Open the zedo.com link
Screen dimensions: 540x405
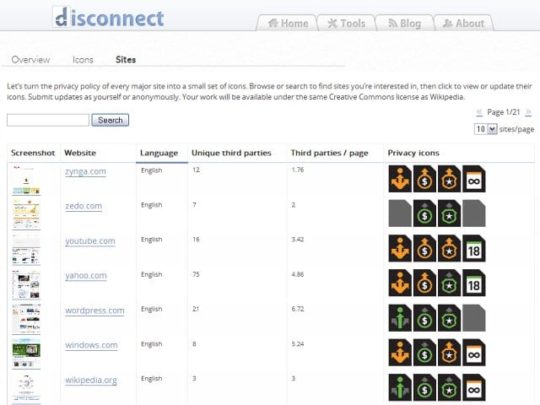tap(84, 206)
